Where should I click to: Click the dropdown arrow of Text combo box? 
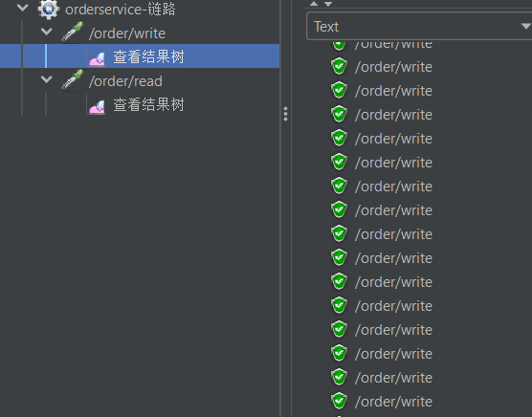526,27
